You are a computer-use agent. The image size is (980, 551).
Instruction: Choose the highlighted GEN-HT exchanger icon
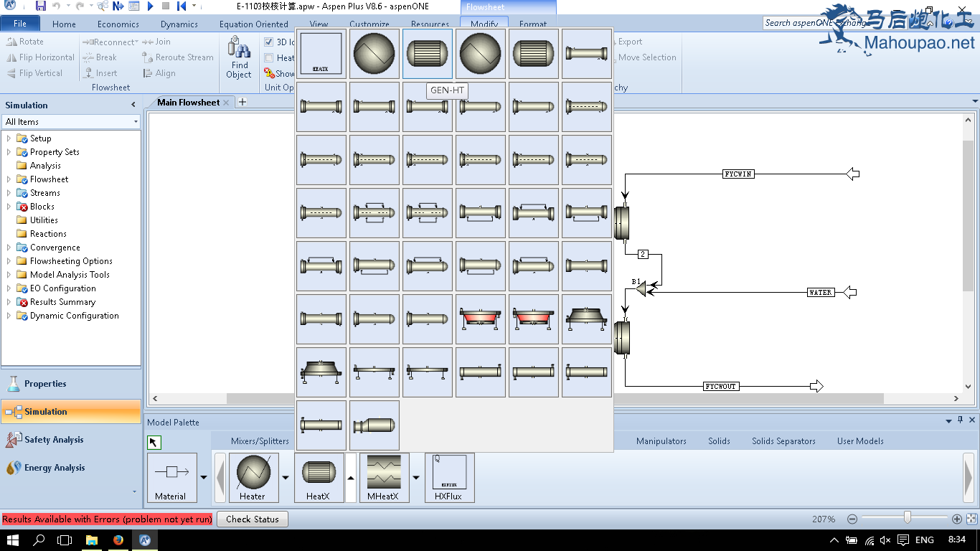coord(428,54)
